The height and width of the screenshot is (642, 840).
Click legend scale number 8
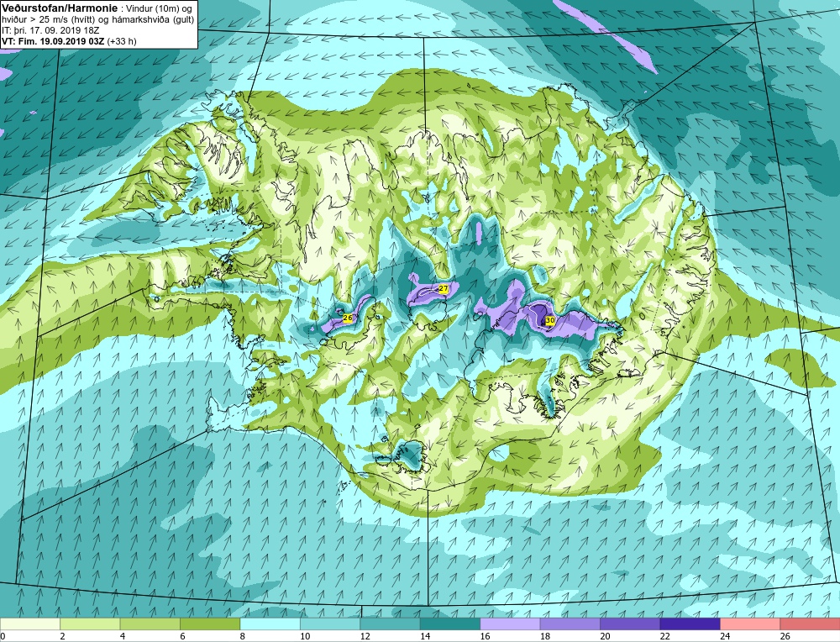[x=243, y=636]
